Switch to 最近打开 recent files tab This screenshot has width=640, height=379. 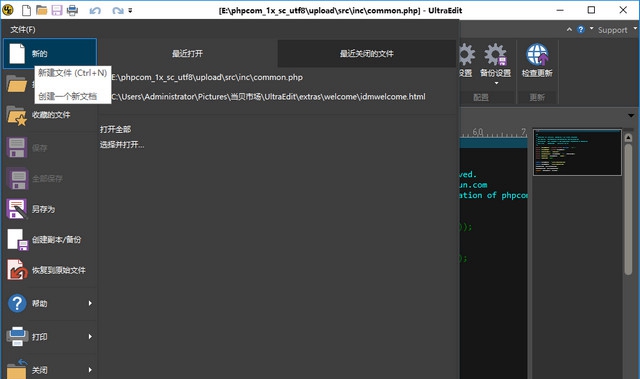point(187,53)
